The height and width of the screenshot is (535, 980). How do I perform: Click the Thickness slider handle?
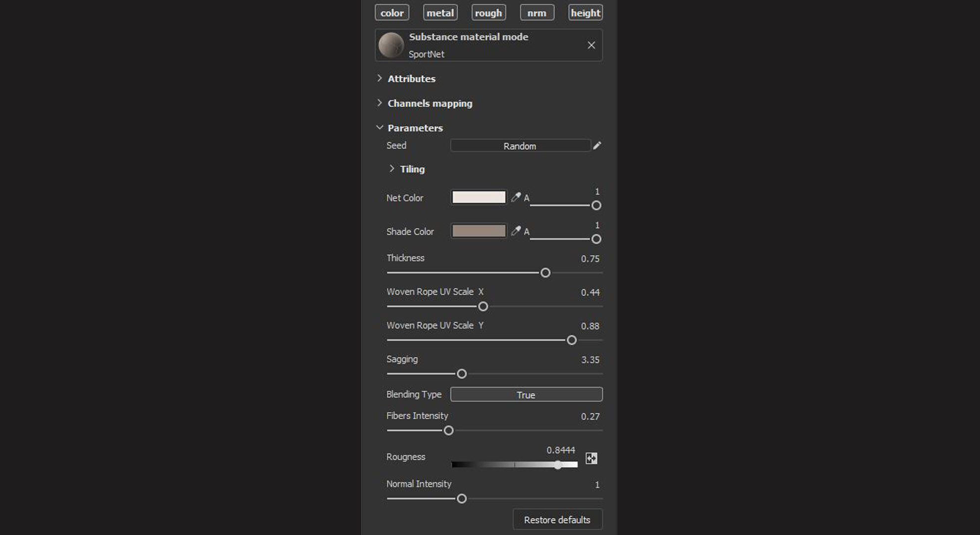[x=545, y=273]
